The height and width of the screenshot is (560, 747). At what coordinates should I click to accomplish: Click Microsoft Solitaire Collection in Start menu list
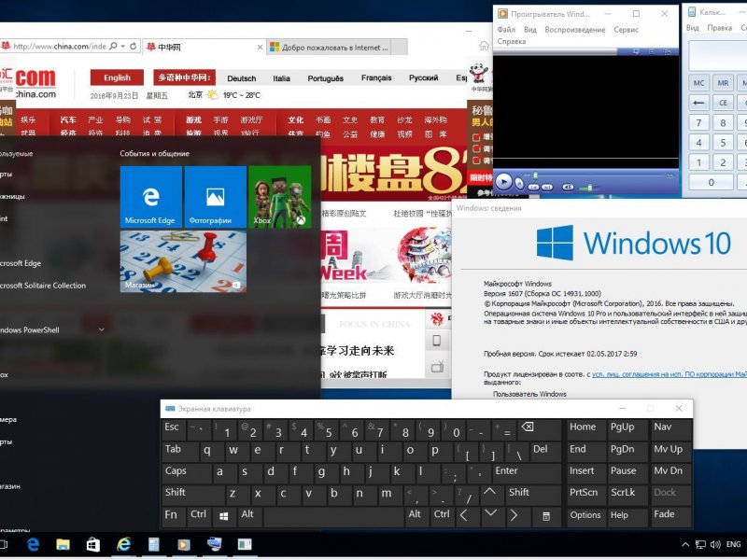(42, 286)
